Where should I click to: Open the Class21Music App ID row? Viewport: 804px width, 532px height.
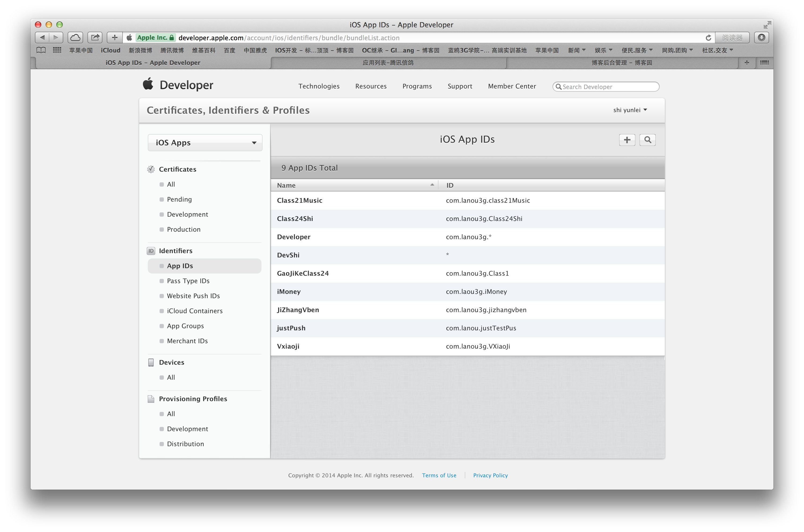[x=467, y=201]
